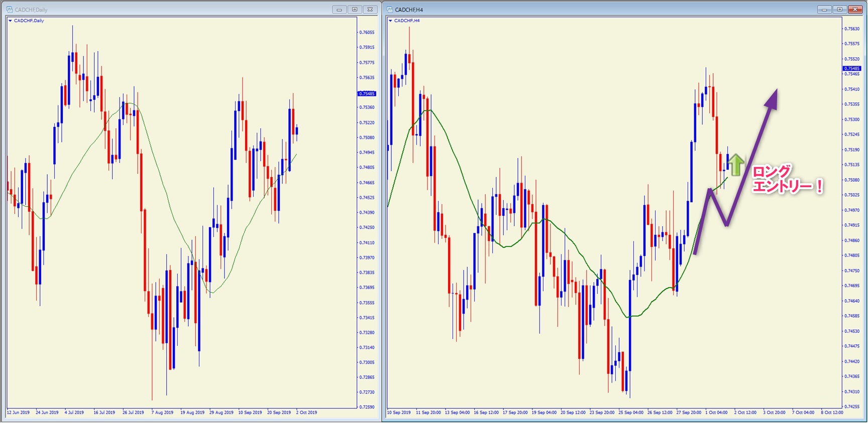The height and width of the screenshot is (423, 868).
Task: Click the 0.75300 price level on the H4 axis
Action: [852, 119]
